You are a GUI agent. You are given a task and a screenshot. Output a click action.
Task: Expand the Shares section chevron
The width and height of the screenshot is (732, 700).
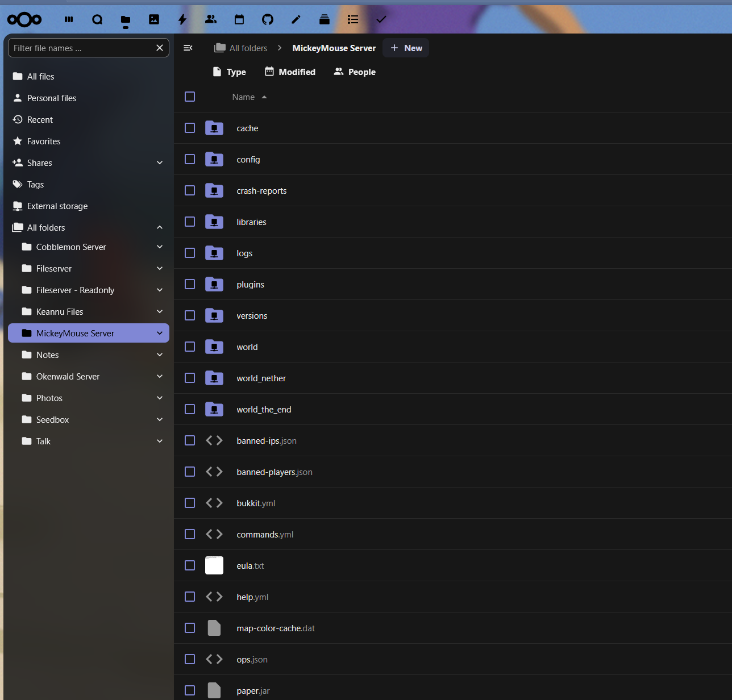[160, 163]
